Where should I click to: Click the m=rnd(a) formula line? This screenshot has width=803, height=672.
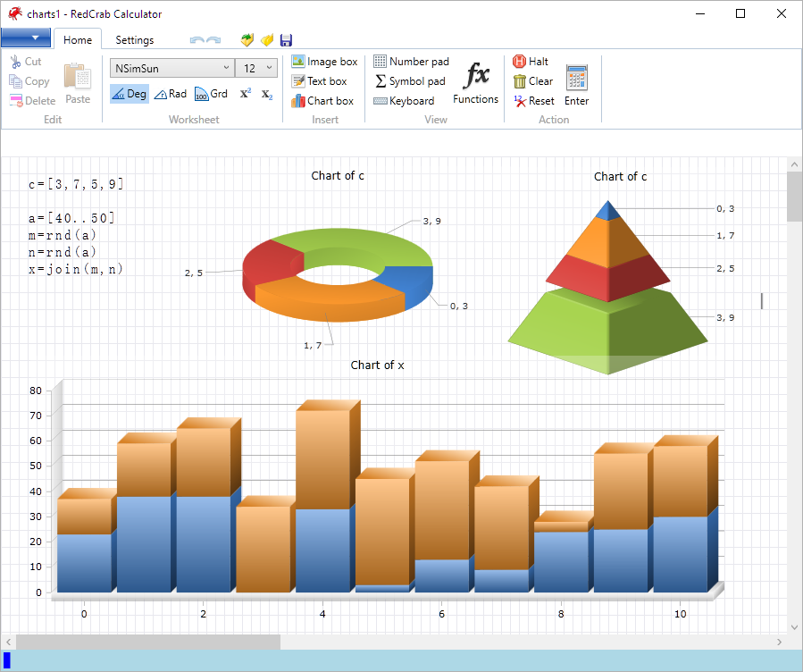point(63,235)
